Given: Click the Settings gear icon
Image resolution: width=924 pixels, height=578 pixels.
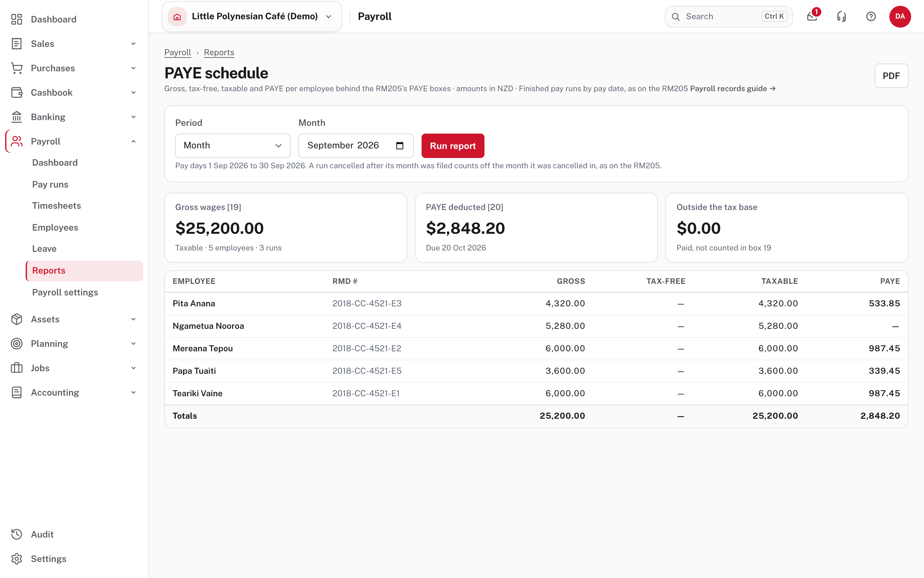Looking at the screenshot, I should [17, 559].
